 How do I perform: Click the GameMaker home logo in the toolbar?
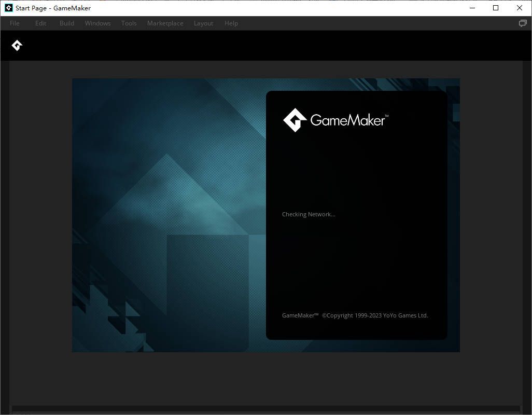17,46
